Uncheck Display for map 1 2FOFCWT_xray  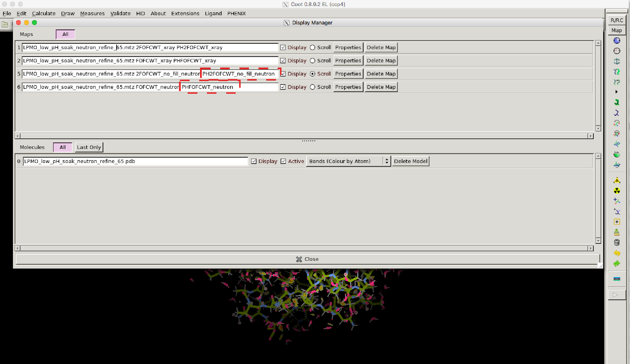[x=283, y=48]
